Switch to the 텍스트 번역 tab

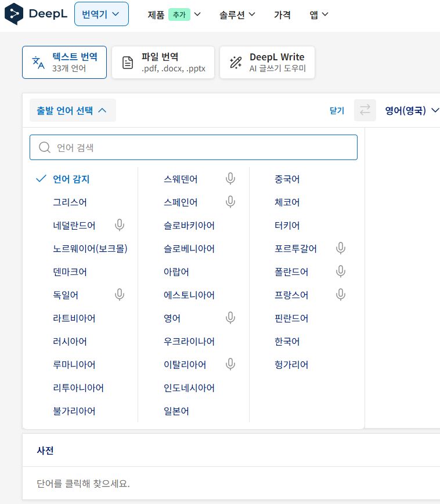coord(64,63)
